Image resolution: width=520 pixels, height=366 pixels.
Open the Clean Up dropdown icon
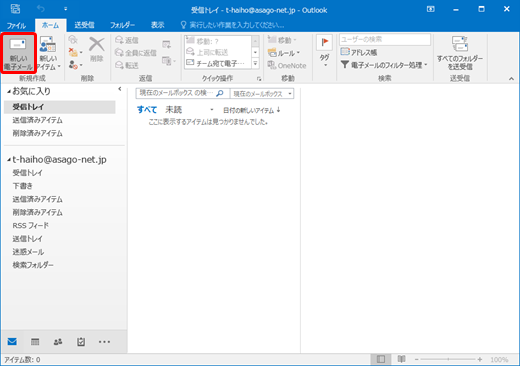tap(75, 52)
